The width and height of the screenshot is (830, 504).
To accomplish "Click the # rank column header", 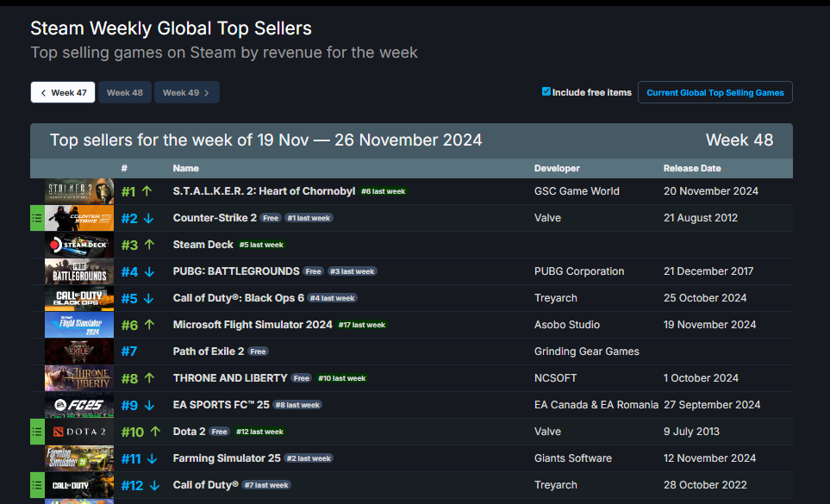I will pyautogui.click(x=124, y=168).
